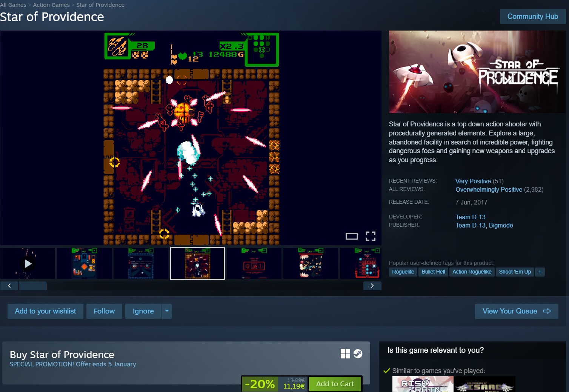
Task: Click the main gameplay screenshot
Action: pyautogui.click(x=191, y=138)
